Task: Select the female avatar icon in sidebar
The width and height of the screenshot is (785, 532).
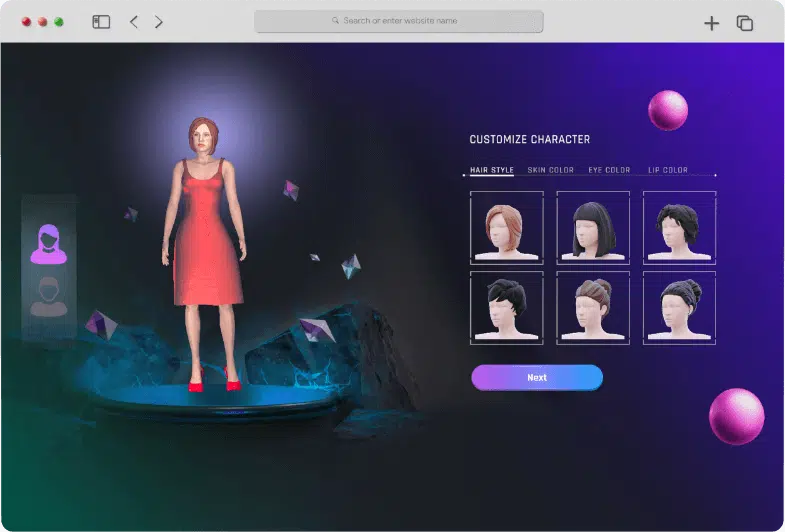Action: click(48, 244)
